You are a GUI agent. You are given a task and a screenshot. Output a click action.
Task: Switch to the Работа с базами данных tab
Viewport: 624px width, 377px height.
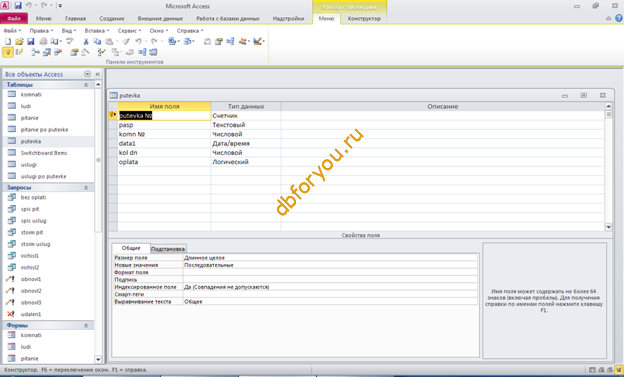point(228,18)
